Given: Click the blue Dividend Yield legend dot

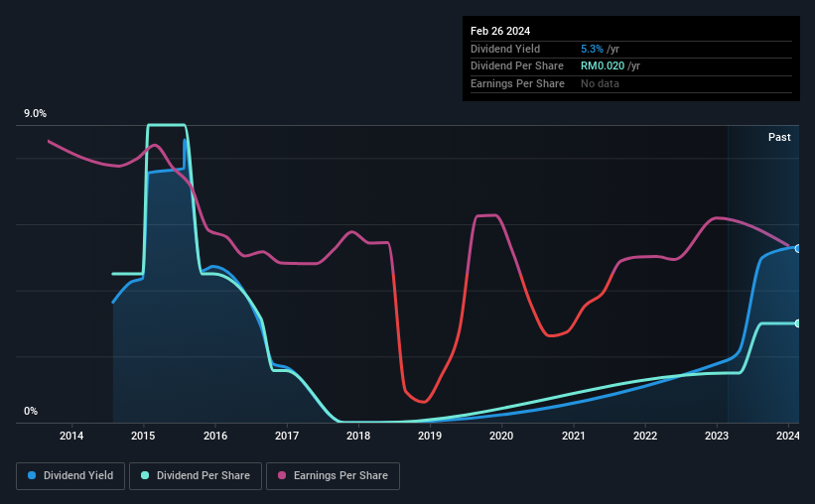Looking at the screenshot, I should pyautogui.click(x=32, y=475).
